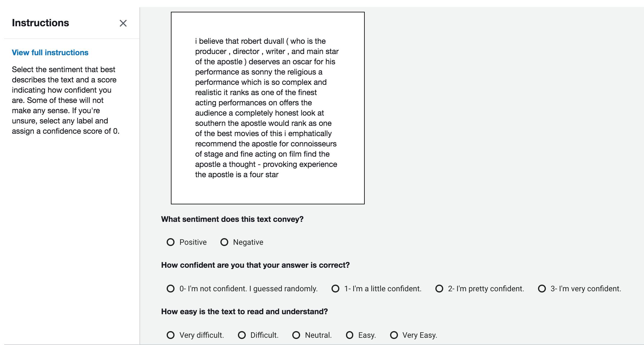The height and width of the screenshot is (345, 644).
Task: Click the sentiment question heading
Action: [x=232, y=219]
